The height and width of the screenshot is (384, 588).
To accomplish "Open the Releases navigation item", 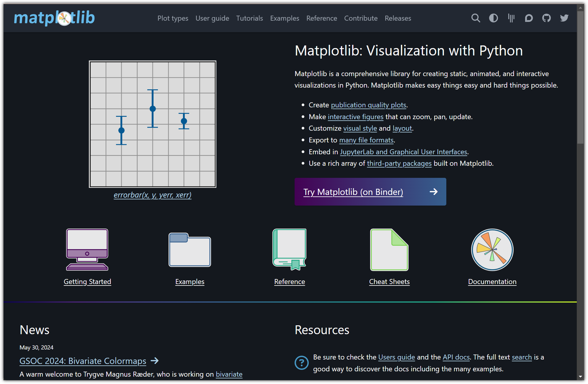I will point(398,18).
